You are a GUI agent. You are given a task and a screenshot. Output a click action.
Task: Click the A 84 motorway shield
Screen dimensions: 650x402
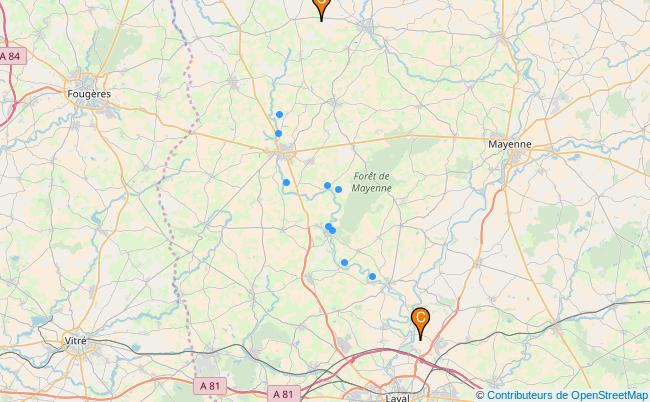pos(11,56)
